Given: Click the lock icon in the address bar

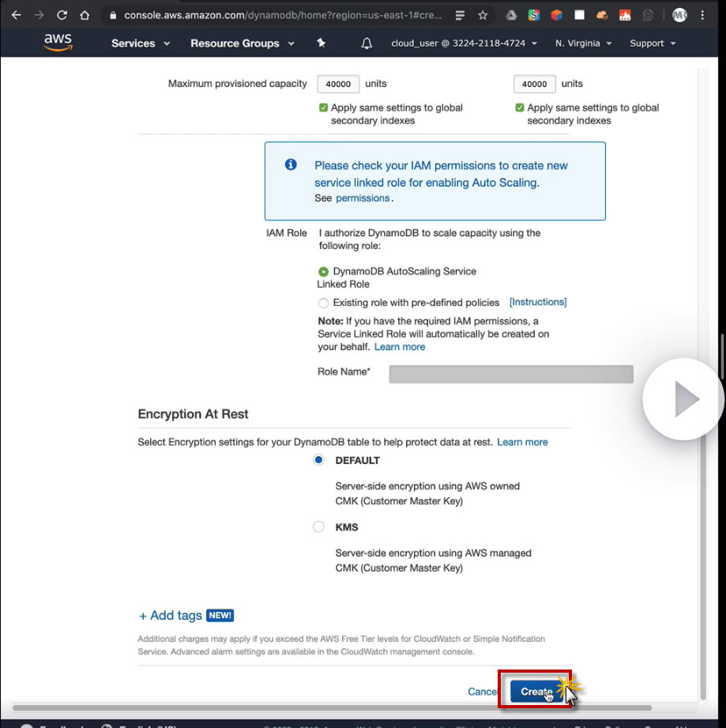Looking at the screenshot, I should 113,15.
